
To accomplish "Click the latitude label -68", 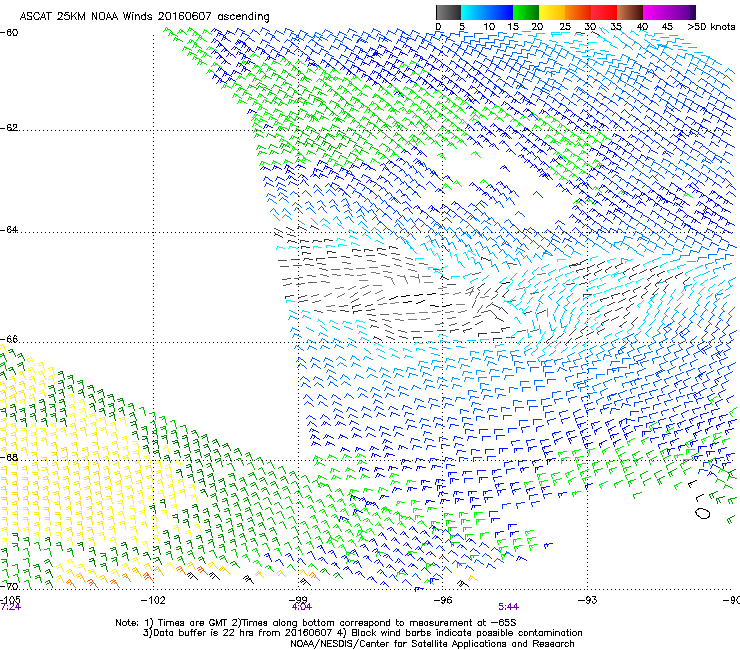I will tap(9, 458).
